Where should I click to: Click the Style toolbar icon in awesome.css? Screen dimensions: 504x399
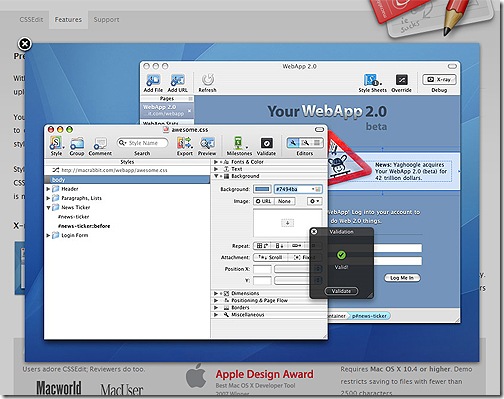click(x=56, y=143)
